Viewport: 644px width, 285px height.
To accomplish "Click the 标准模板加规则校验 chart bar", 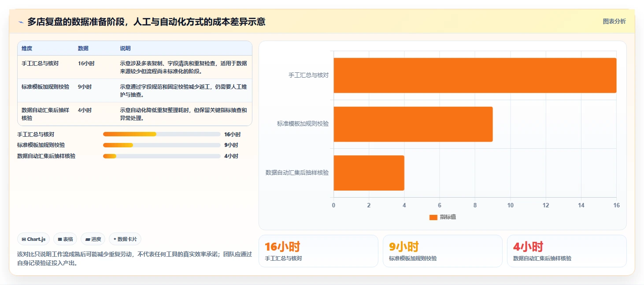I will coord(413,124).
